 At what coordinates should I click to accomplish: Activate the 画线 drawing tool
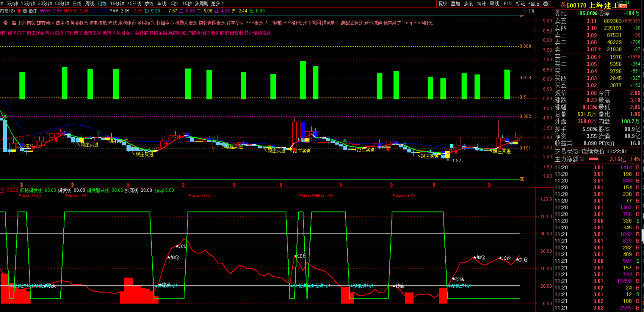coord(494,4)
